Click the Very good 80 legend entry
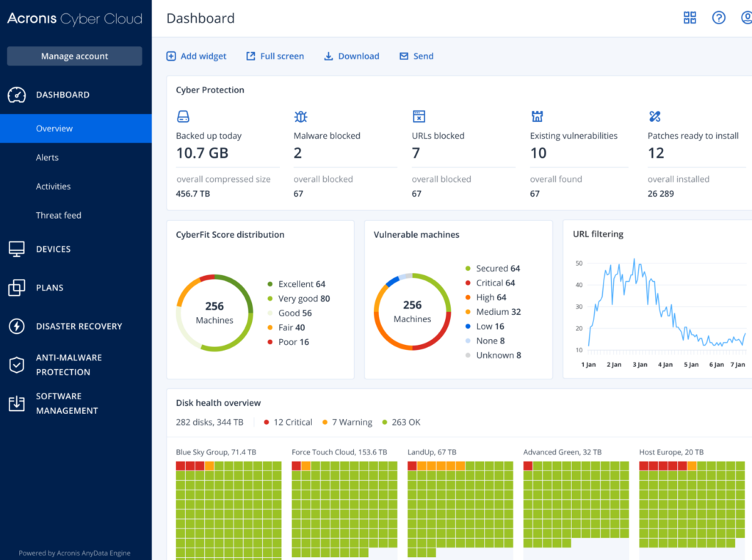752x560 pixels. [298, 299]
